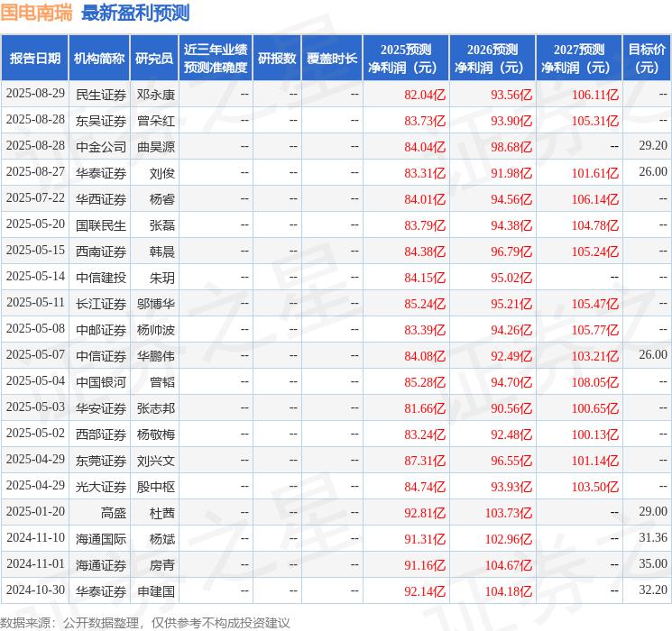Click the 民生证券 institution cell
672x631 pixels.
[101, 95]
